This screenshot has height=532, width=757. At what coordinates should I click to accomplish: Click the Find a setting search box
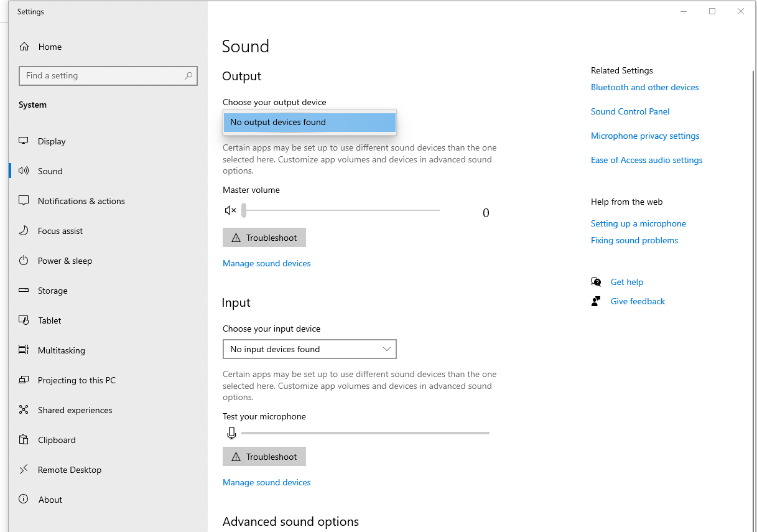click(103, 76)
